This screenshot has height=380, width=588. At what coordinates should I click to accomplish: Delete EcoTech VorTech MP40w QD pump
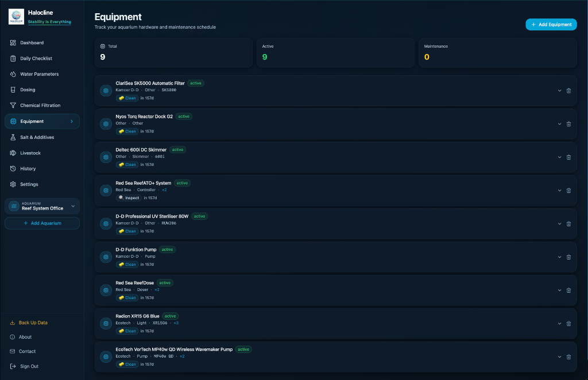(x=568, y=358)
